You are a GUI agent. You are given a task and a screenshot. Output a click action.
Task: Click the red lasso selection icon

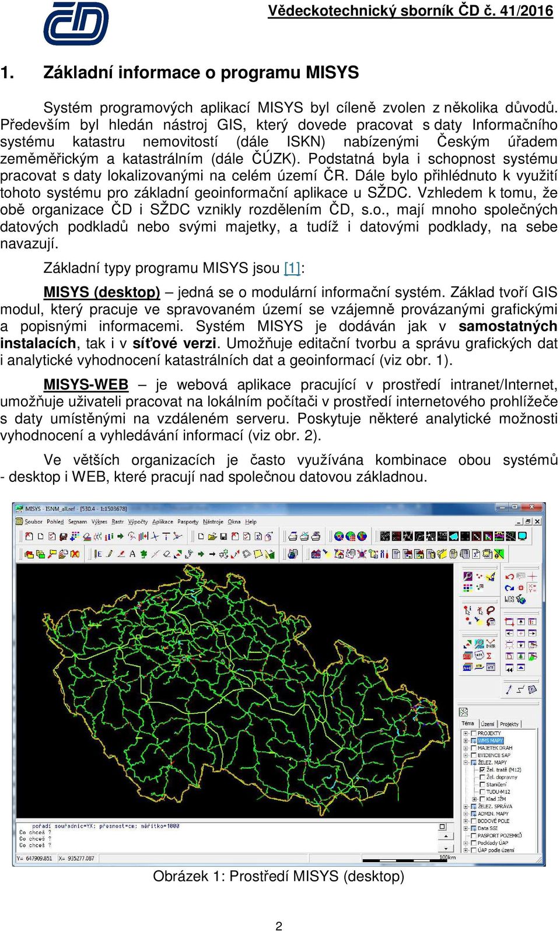coord(491,610)
